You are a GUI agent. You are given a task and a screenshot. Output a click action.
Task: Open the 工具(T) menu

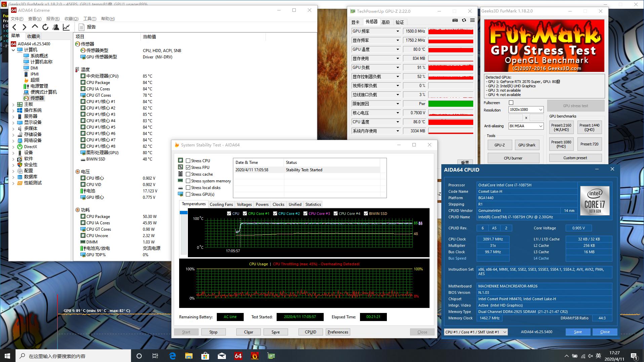(89, 19)
